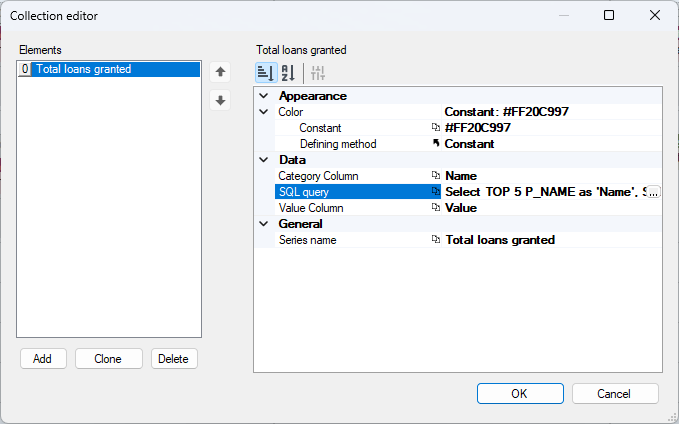Select the Series name label
This screenshot has height=424, width=679.
(307, 240)
